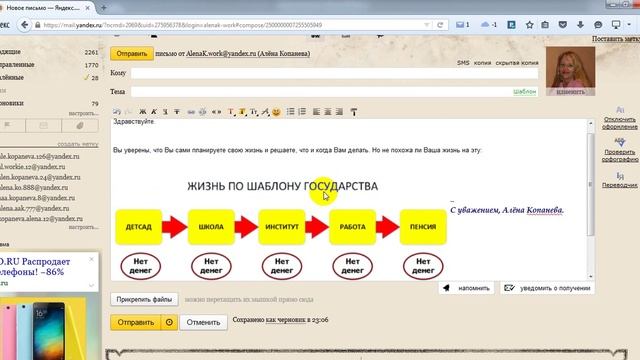Open the scheduled send clock icon
Image resolution: width=640 pixels, height=360 pixels.
169,322
